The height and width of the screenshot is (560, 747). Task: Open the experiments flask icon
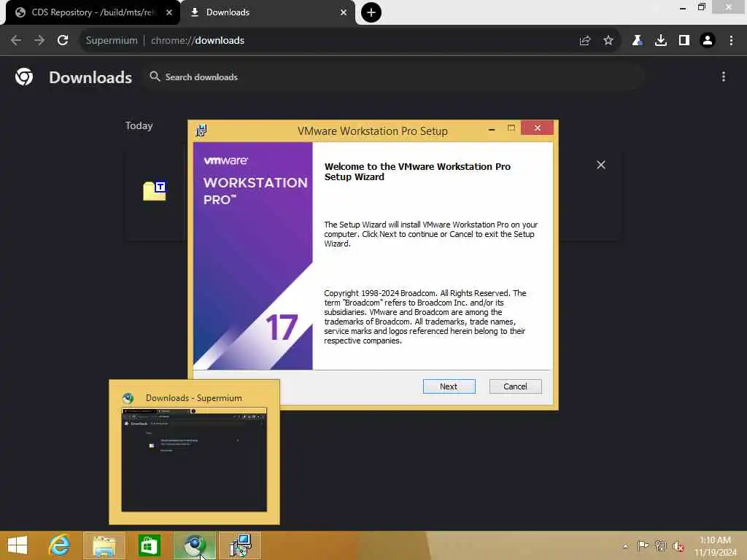[x=637, y=41]
